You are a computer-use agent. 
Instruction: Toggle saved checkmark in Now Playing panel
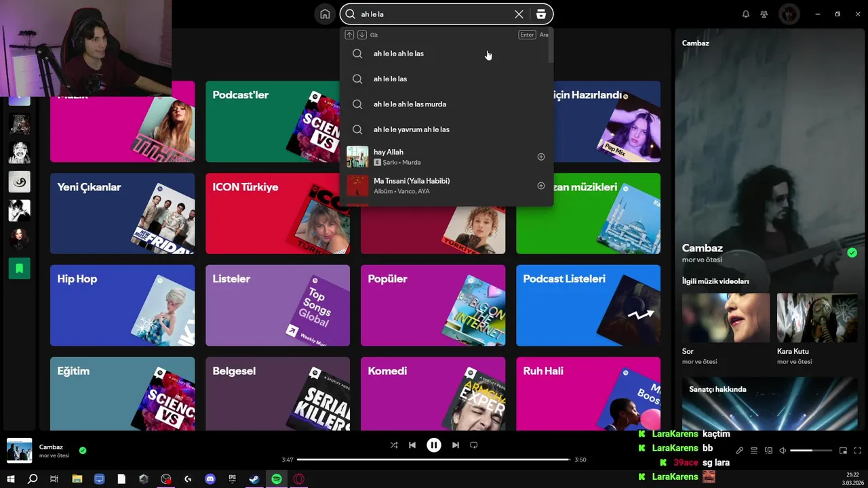click(852, 253)
